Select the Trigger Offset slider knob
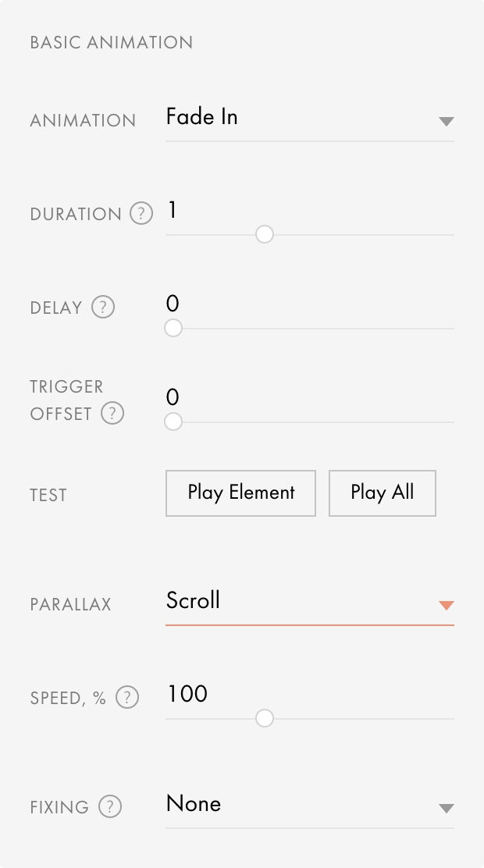This screenshot has width=484, height=868. coord(173,422)
